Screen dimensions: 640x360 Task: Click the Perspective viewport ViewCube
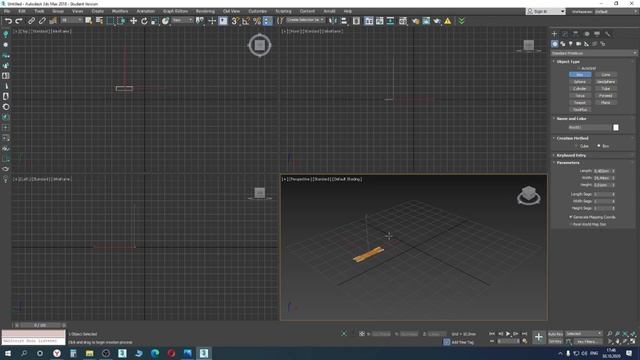529,195
